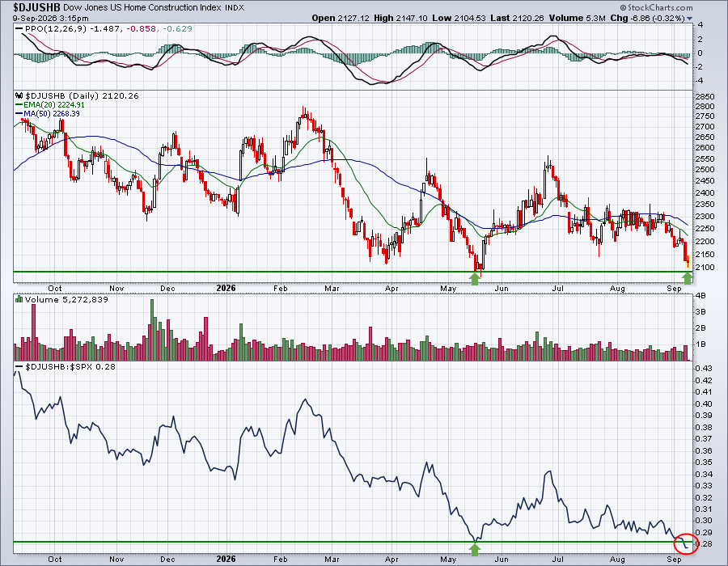Open the StockCharts.com copyright link
Image resolution: width=728 pixels, height=566 pixels.
coord(657,7)
